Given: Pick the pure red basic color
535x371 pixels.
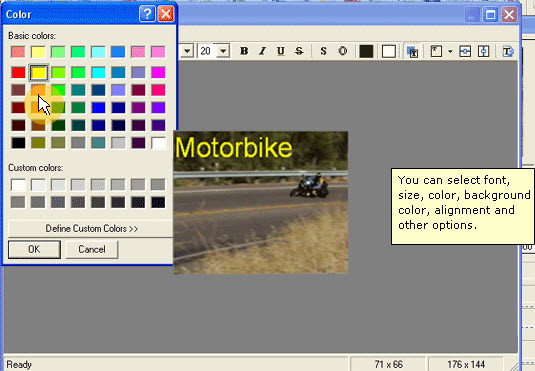Looking at the screenshot, I should [18, 72].
